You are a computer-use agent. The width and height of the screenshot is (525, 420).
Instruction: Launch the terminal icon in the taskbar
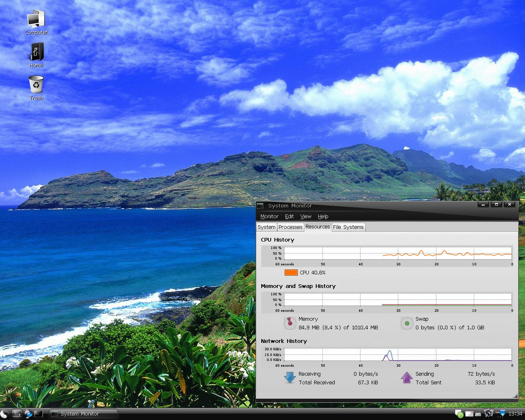[39, 413]
